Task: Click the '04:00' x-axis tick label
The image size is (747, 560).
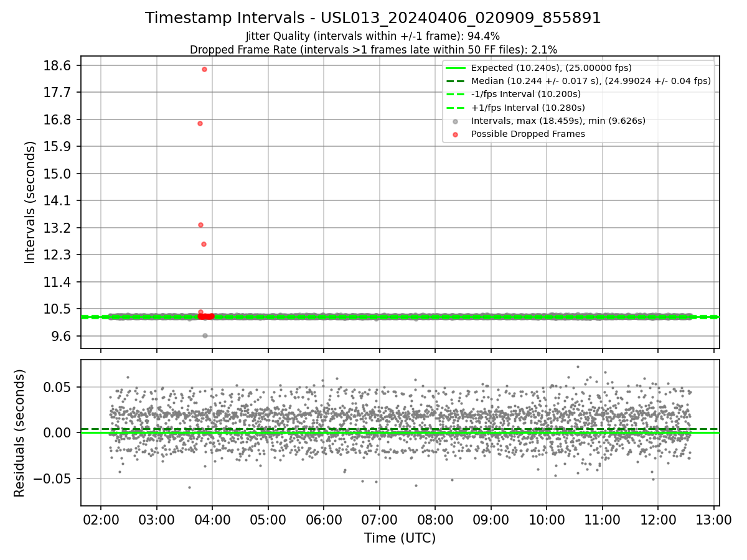Action: pos(212,520)
